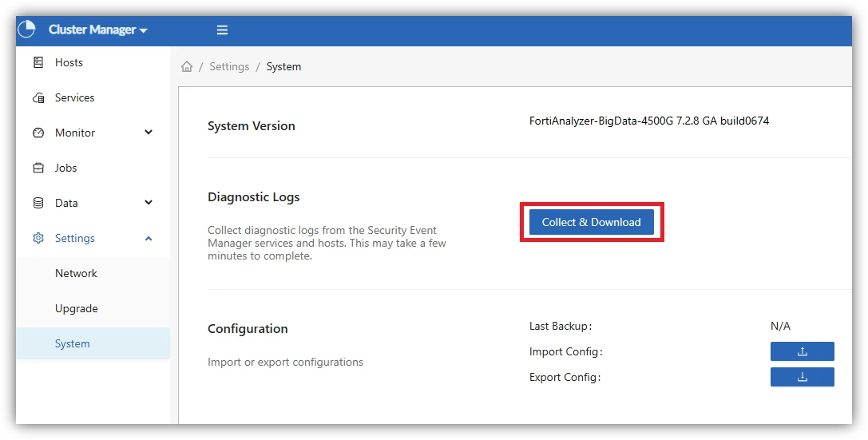Click the FortiAnalyzer-BigData-4500G version text

coord(649,121)
